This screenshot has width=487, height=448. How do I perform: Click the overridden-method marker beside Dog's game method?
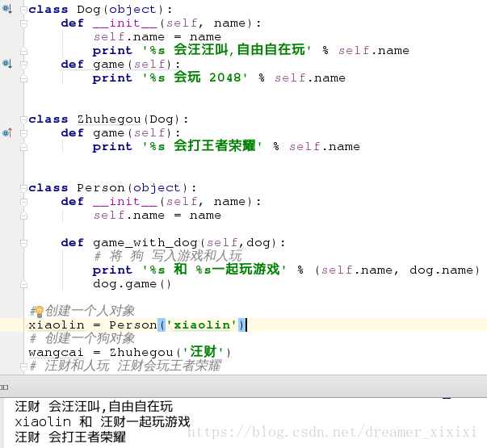point(7,64)
